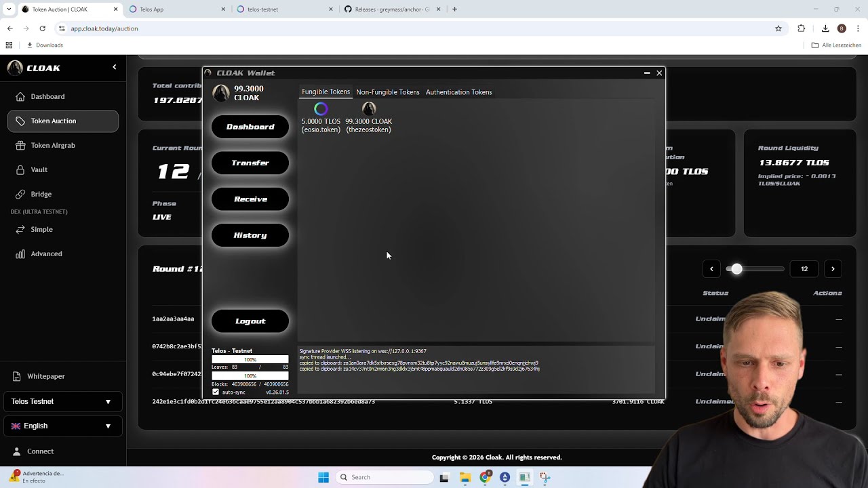Open File Explorer from the taskbar
868x488 pixels.
(465, 477)
